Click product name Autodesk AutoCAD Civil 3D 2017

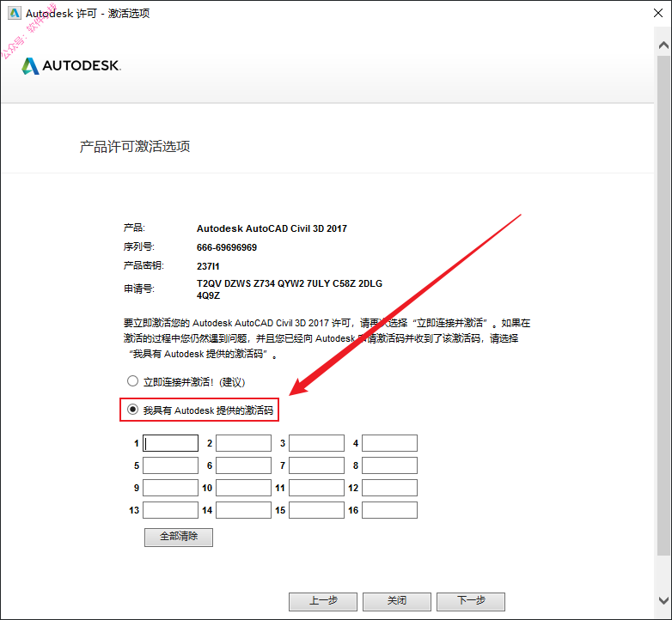pos(272,228)
